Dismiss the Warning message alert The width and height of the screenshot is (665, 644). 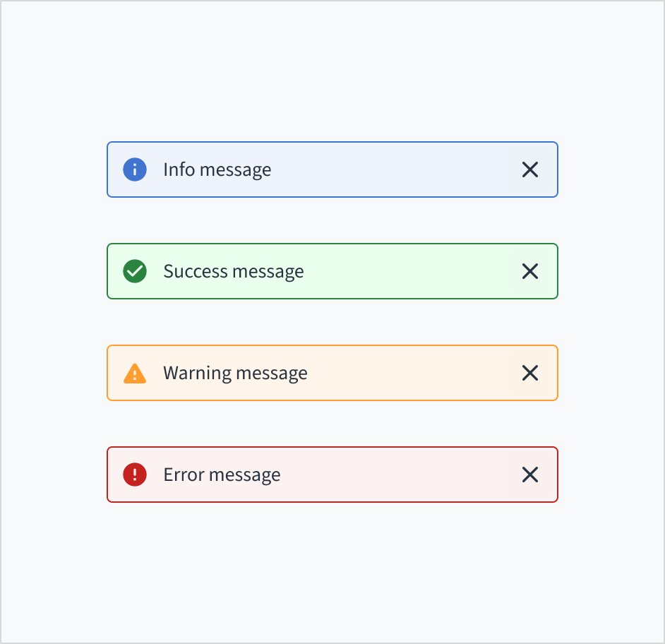click(530, 373)
